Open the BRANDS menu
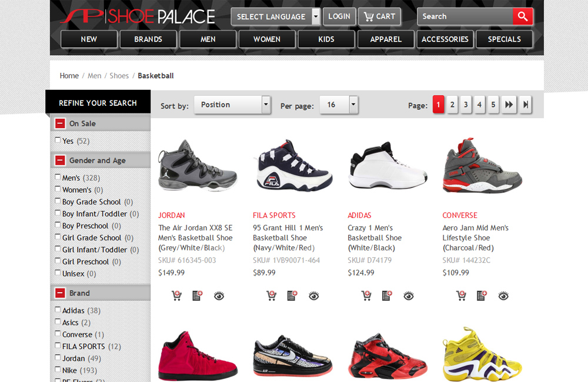The height and width of the screenshot is (382, 588). tap(148, 39)
